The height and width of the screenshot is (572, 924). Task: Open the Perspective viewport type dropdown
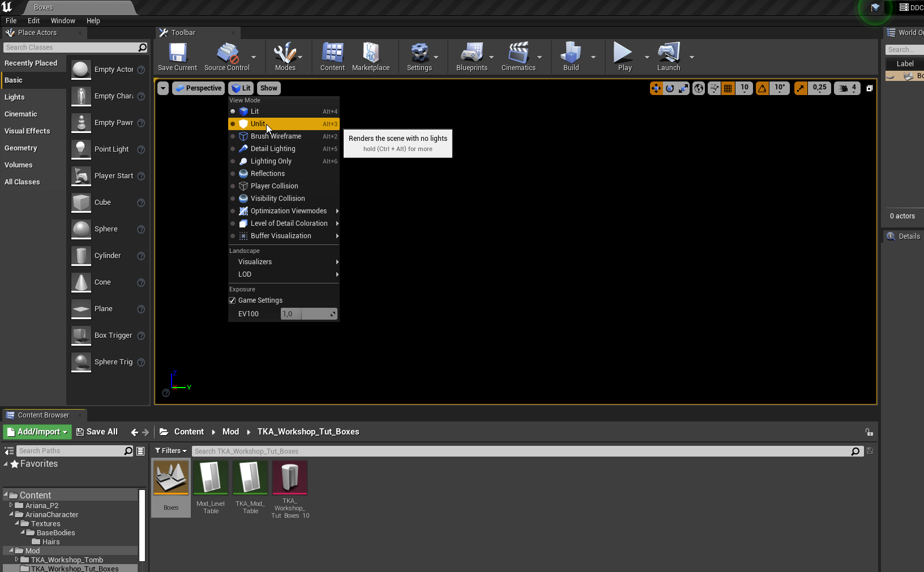[198, 88]
